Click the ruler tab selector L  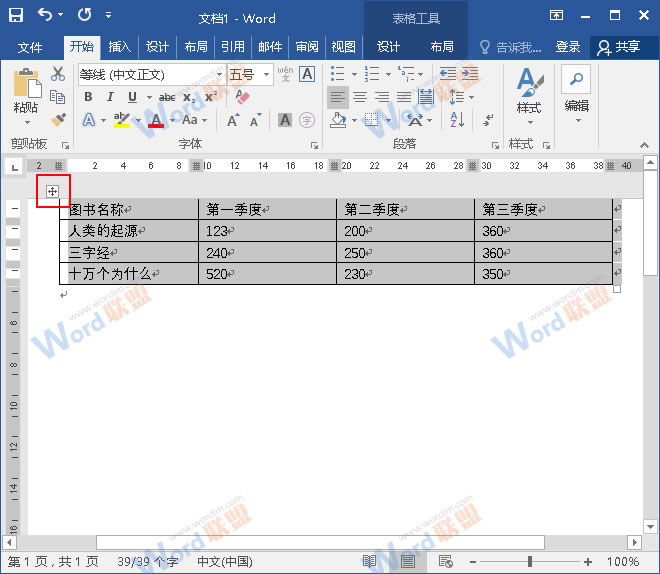[15, 167]
